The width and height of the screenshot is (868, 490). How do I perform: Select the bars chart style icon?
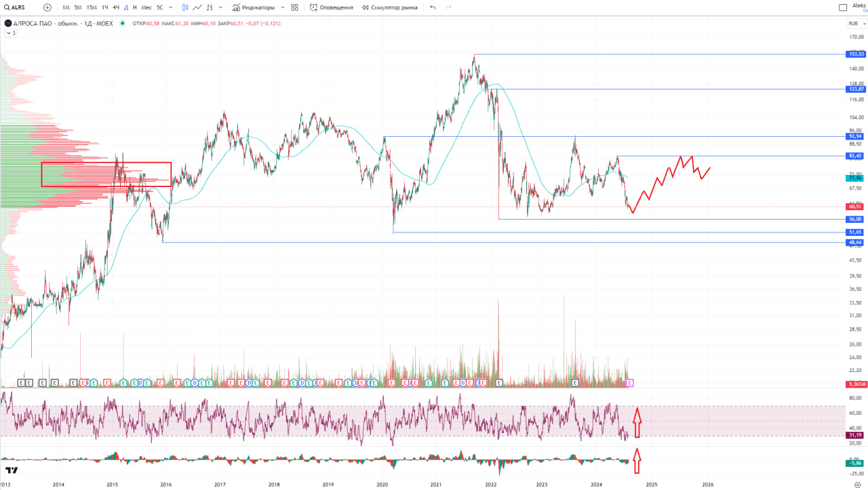(x=210, y=7)
